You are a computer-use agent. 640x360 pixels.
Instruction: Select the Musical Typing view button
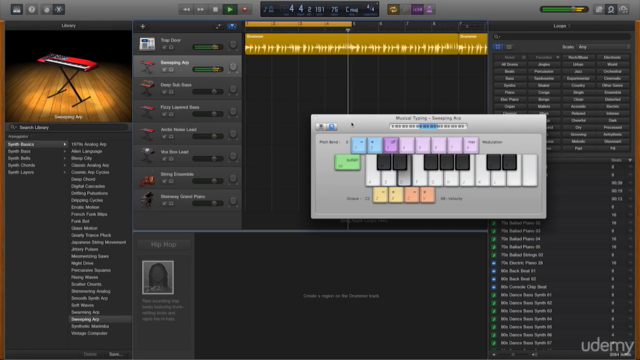click(331, 127)
